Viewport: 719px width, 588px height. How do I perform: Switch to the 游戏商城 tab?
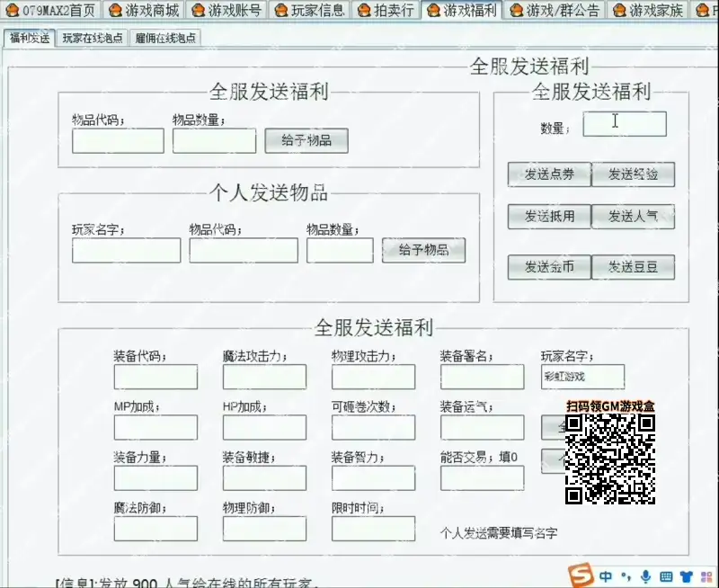pos(144,10)
